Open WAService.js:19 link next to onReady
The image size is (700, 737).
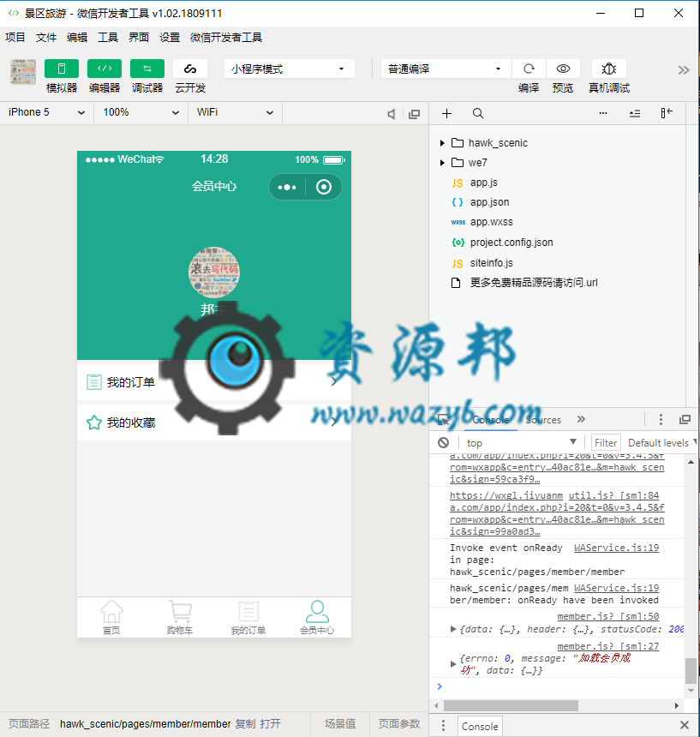click(x=616, y=548)
